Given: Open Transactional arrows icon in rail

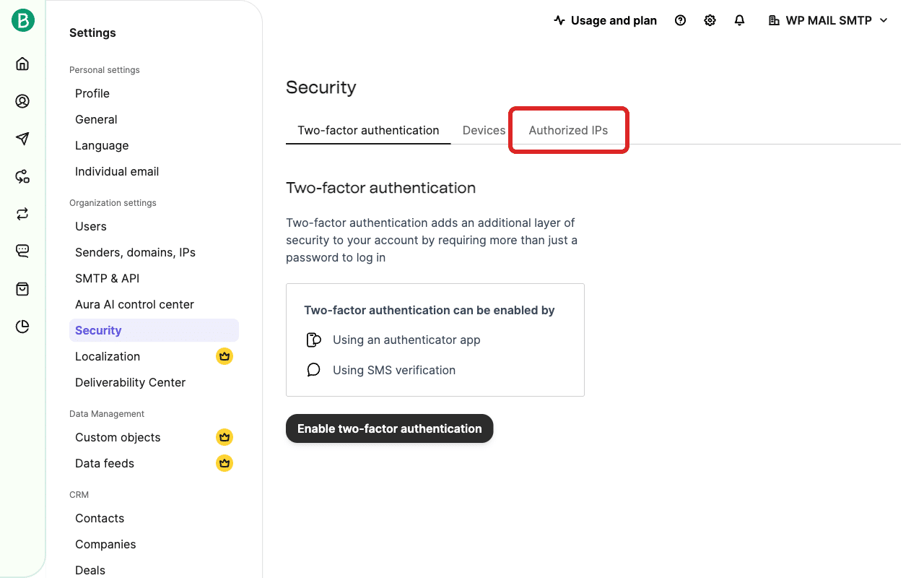Looking at the screenshot, I should click(22, 214).
